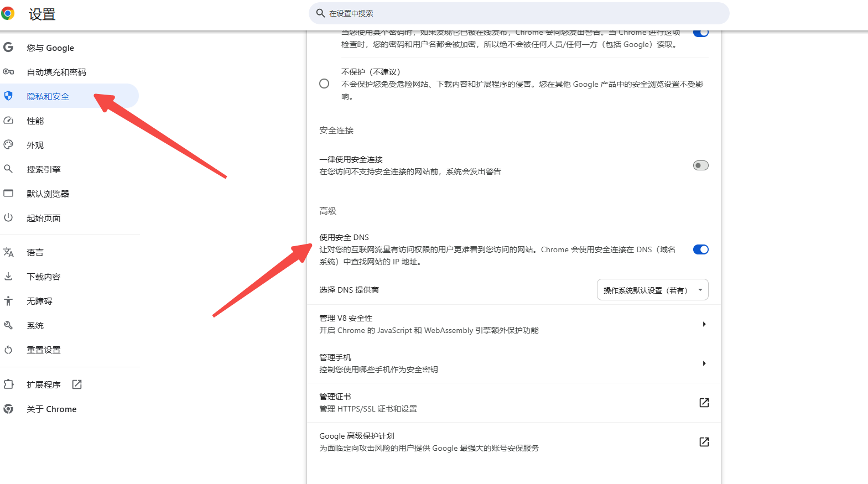The width and height of the screenshot is (868, 484).
Task: Click the 管理 V8 安全性 row title
Action: [346, 318]
